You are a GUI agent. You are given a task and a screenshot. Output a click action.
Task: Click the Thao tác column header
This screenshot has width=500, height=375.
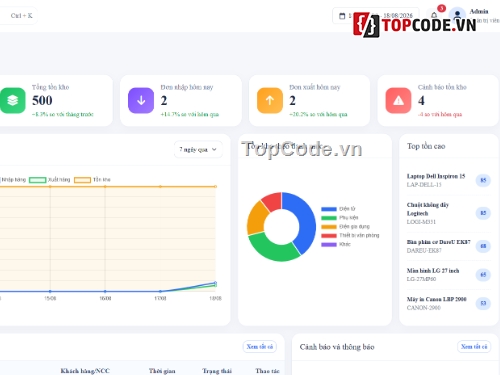(x=267, y=371)
